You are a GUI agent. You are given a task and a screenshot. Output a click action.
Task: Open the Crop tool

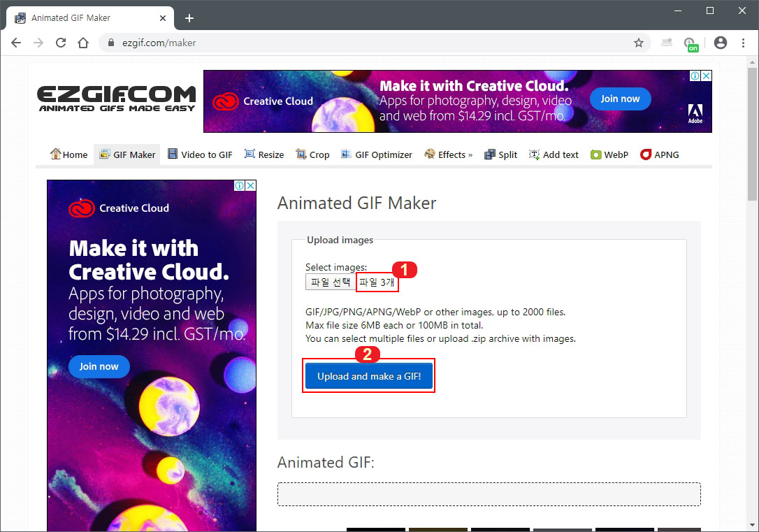(312, 154)
